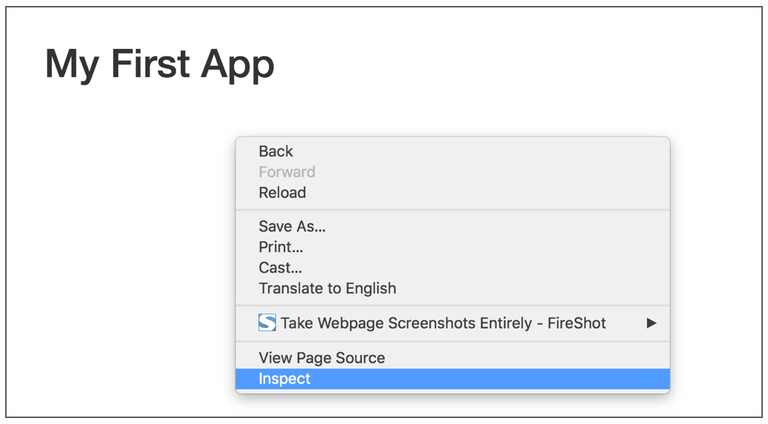Click empty space right of the heading
Screen dimensions: 768x424
pos(500,65)
